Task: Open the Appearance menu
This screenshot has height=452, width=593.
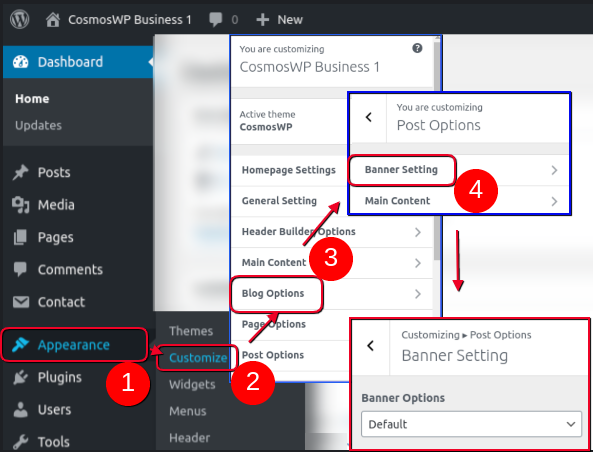Action: pyautogui.click(x=75, y=345)
